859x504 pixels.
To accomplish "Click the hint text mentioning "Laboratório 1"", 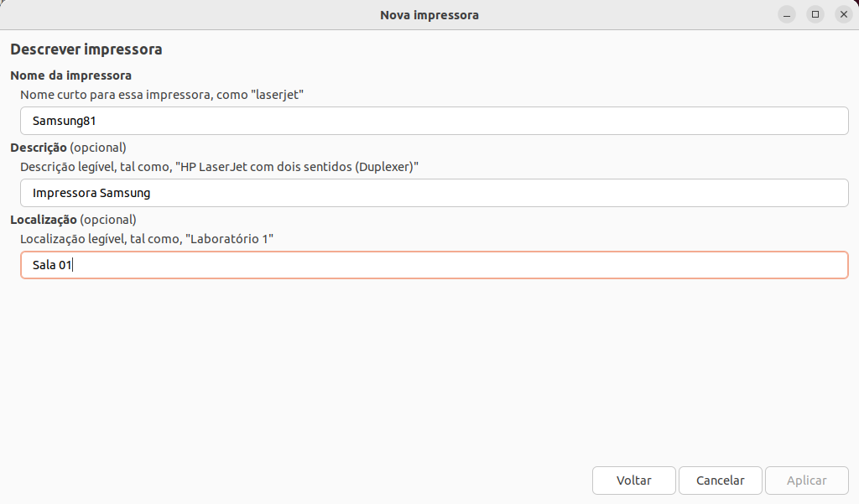I will [147, 239].
